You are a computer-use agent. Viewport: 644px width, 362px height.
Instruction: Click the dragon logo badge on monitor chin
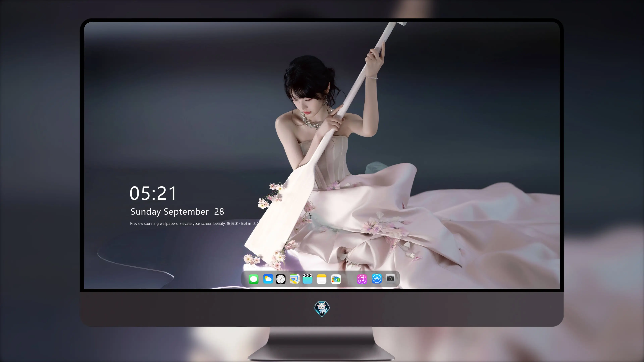[x=322, y=309]
